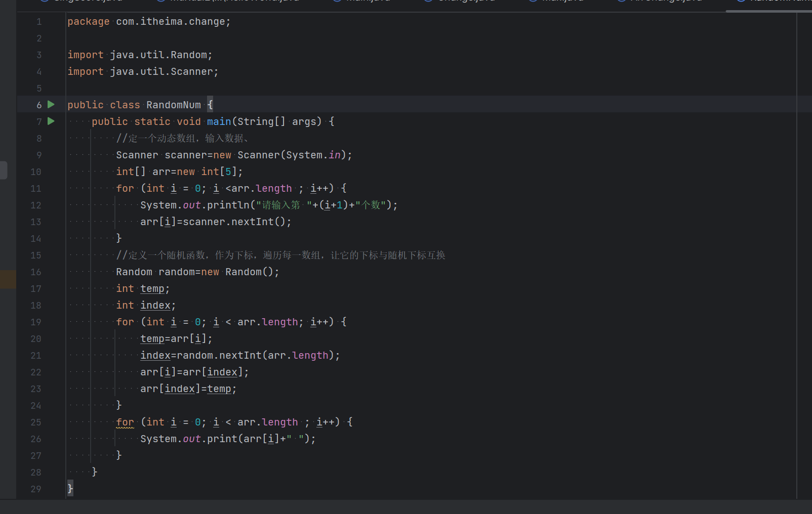Click the 'main' method name
The height and width of the screenshot is (514, 812).
219,122
